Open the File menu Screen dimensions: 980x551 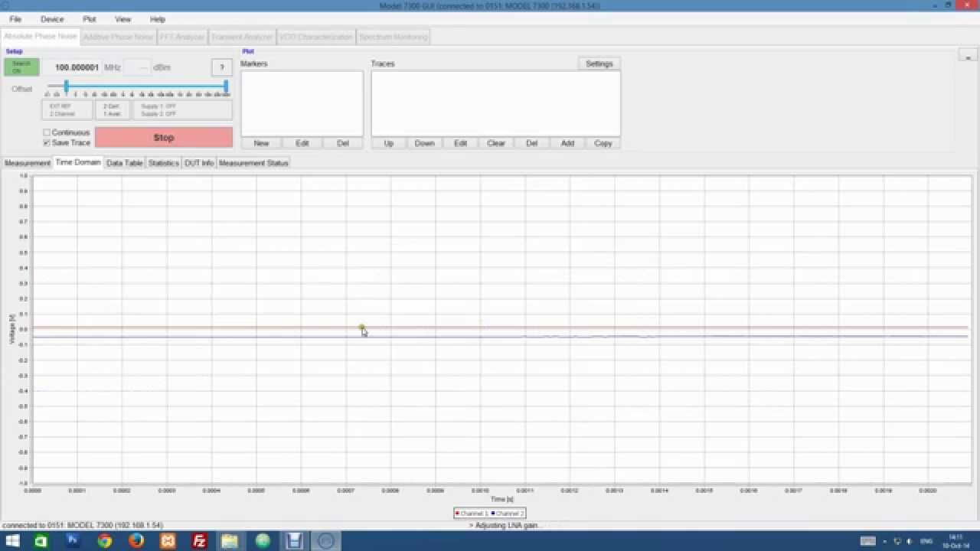coord(15,19)
